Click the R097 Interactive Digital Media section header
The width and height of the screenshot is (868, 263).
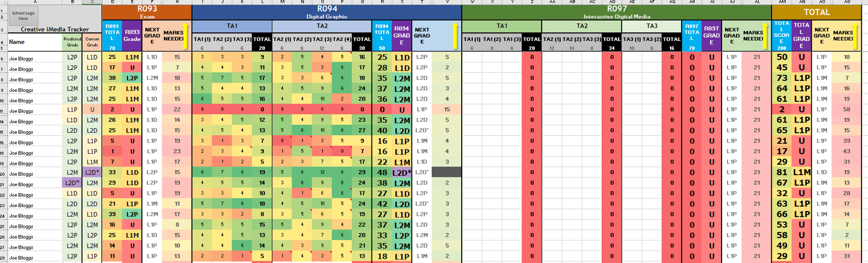tap(616, 12)
